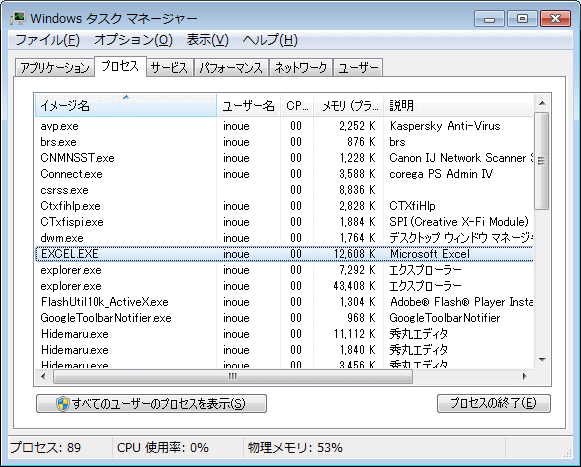Click the vertical scrollbar thumb
The image size is (581, 467).
pyautogui.click(x=542, y=161)
